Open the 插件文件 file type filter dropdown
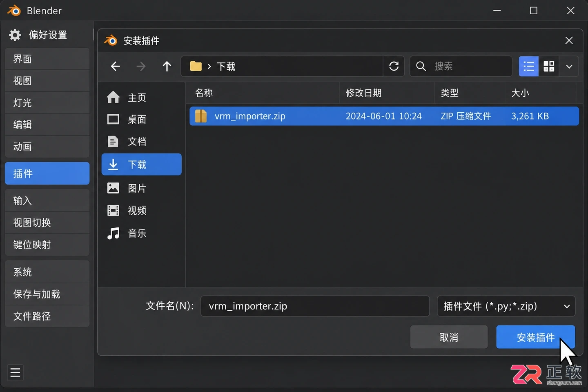The width and height of the screenshot is (588, 392). (506, 306)
